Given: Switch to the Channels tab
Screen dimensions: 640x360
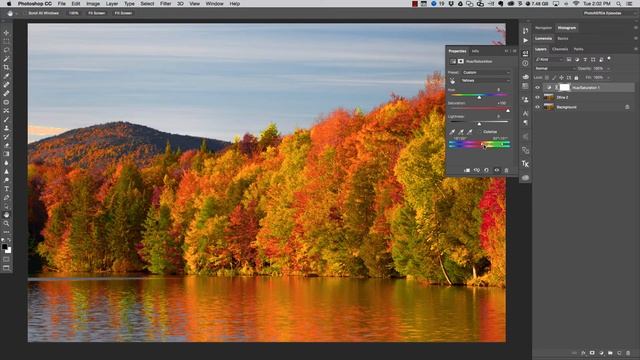Looking at the screenshot, I should pos(560,49).
